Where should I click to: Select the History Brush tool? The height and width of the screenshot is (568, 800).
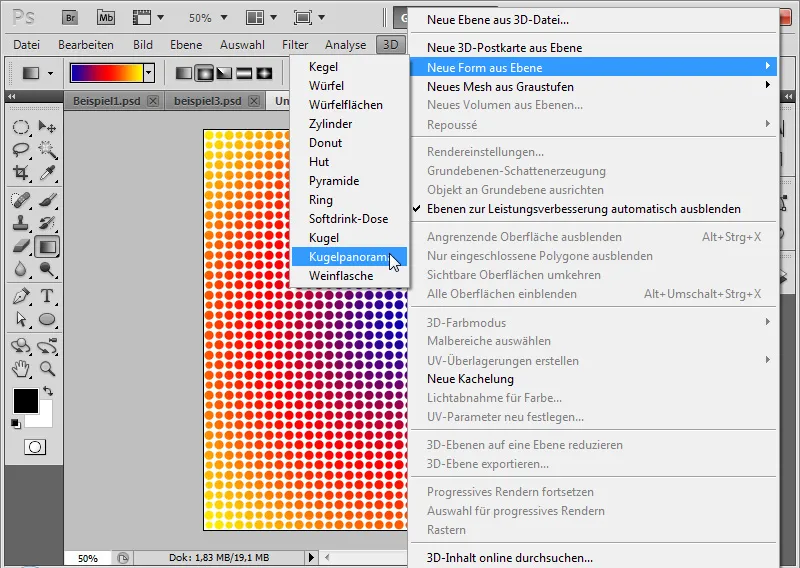point(47,223)
